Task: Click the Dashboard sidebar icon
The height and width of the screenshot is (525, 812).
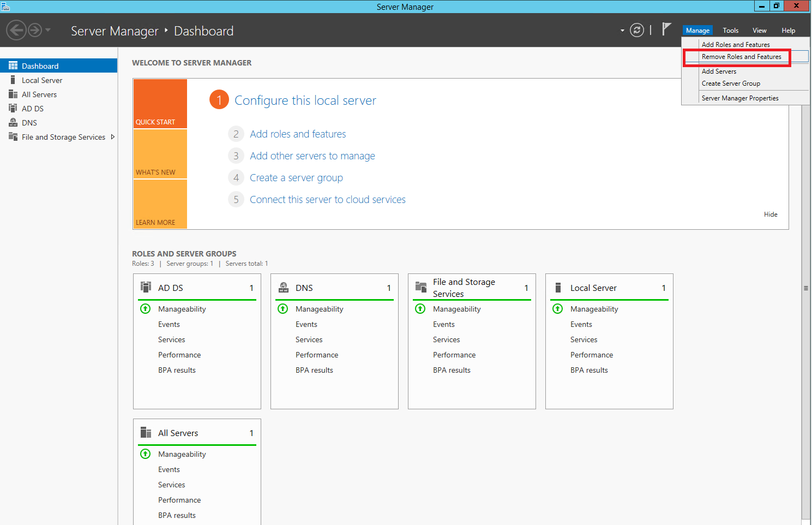Action: [x=13, y=65]
